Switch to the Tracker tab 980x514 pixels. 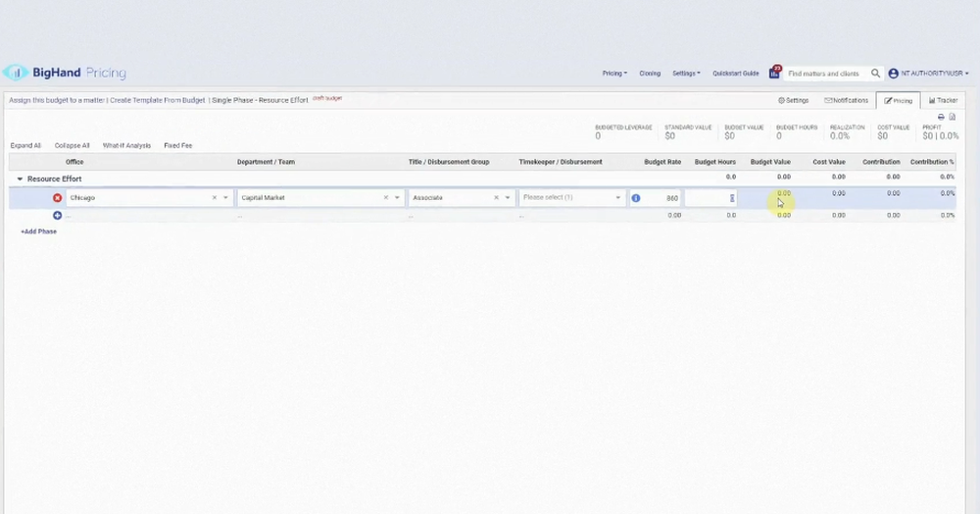tap(943, 100)
